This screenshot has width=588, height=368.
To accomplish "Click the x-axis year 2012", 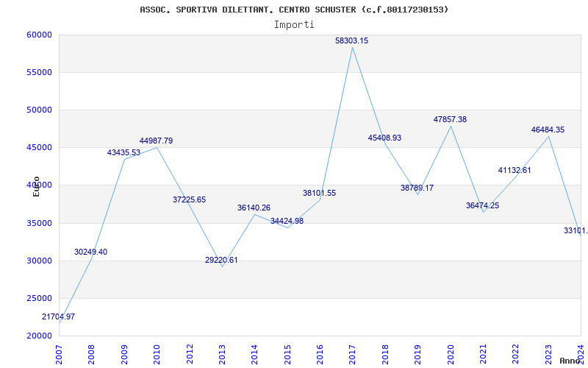I will (x=190, y=354).
